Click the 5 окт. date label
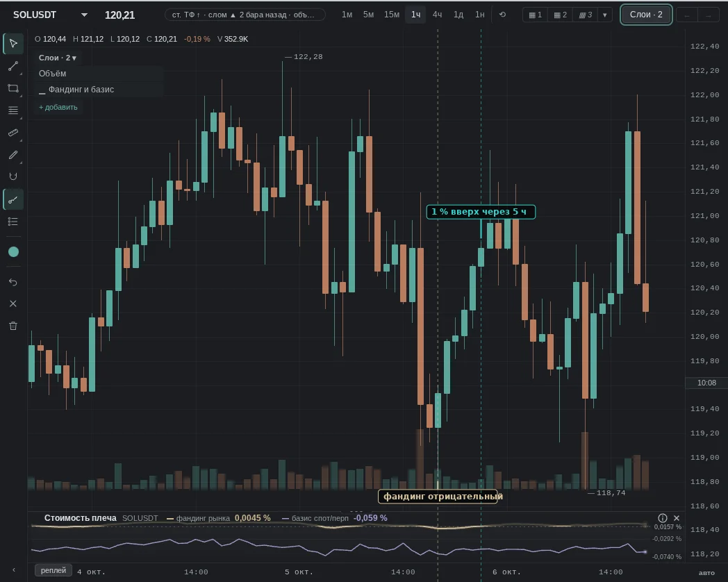This screenshot has height=582, width=728. click(299, 572)
